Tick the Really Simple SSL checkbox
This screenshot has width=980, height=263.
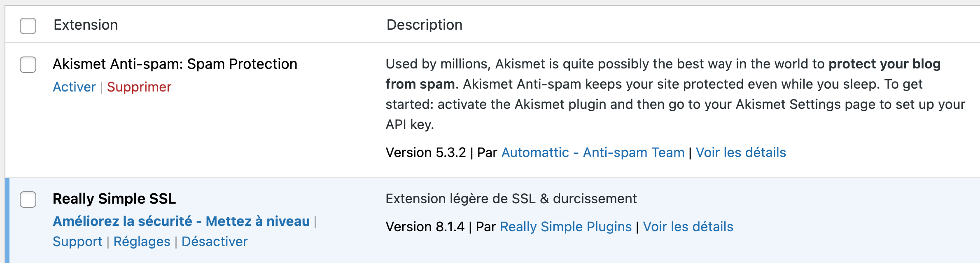point(28,200)
